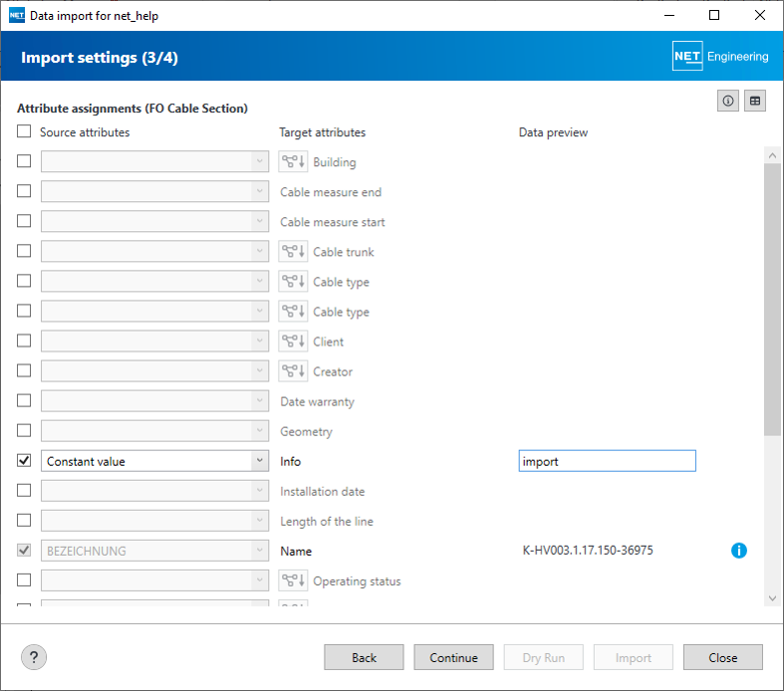Viewport: 784px width, 691px height.
Task: Click the Info constant value text field
Action: pyautogui.click(x=607, y=461)
